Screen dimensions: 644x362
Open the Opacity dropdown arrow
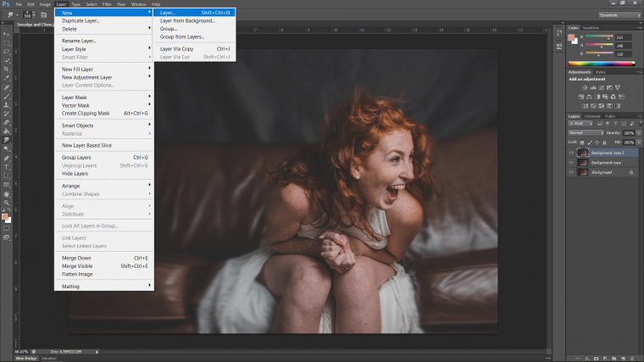(639, 133)
